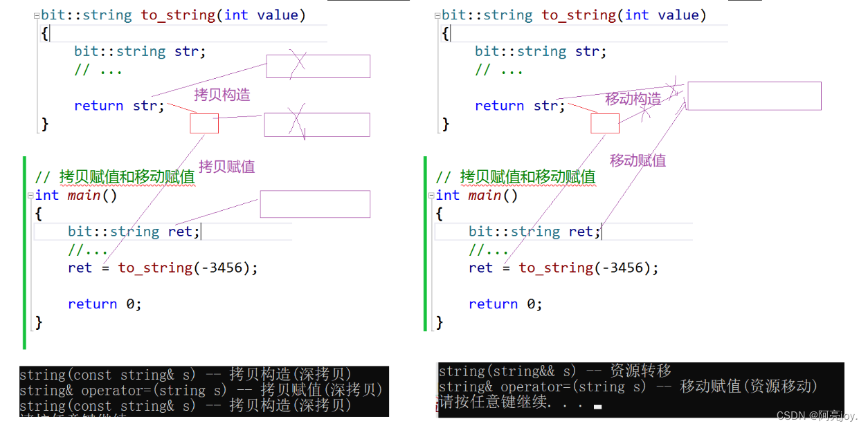Click return 0 in the right code panel
Viewport: 868px width, 428px height.
(505, 304)
